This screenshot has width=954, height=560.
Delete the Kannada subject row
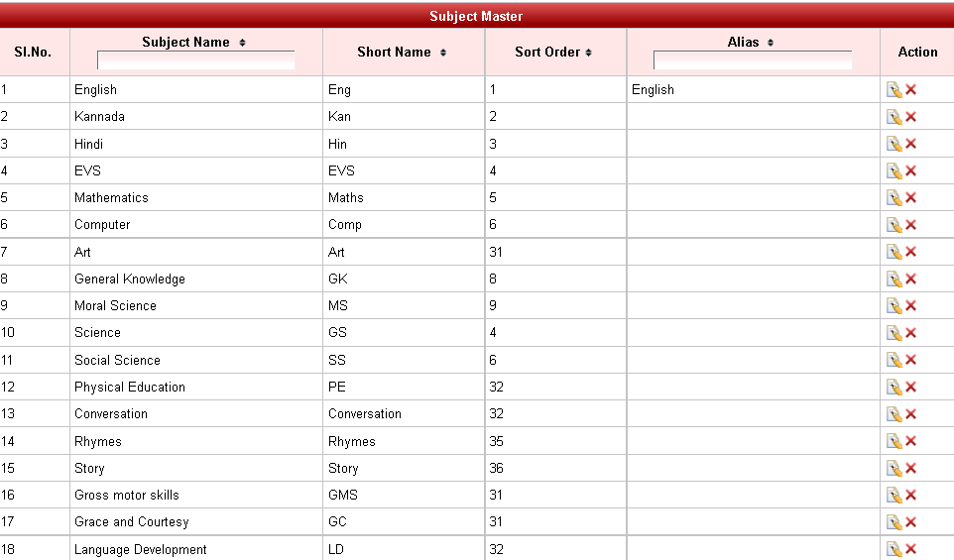coord(911,117)
